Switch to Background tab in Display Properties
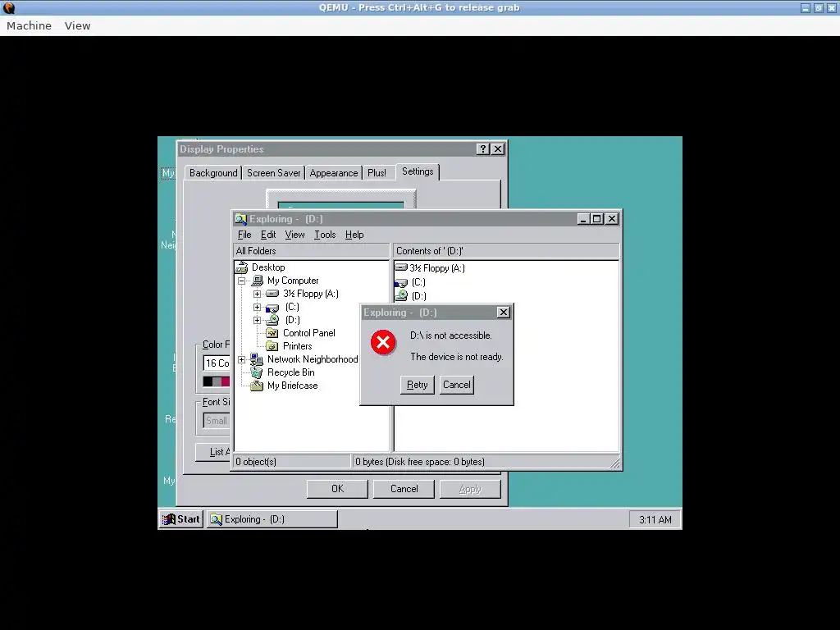840x630 pixels. (213, 173)
